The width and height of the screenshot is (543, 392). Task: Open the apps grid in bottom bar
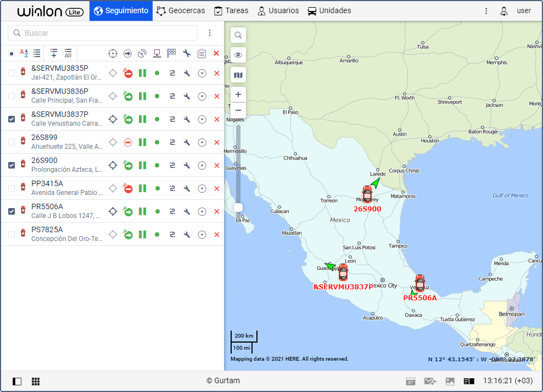coord(36,381)
